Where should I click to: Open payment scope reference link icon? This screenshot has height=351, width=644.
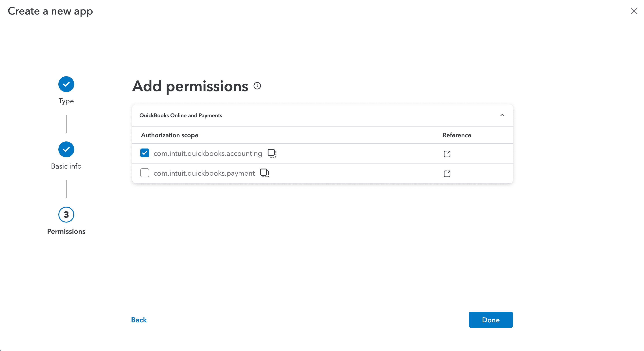tap(447, 174)
